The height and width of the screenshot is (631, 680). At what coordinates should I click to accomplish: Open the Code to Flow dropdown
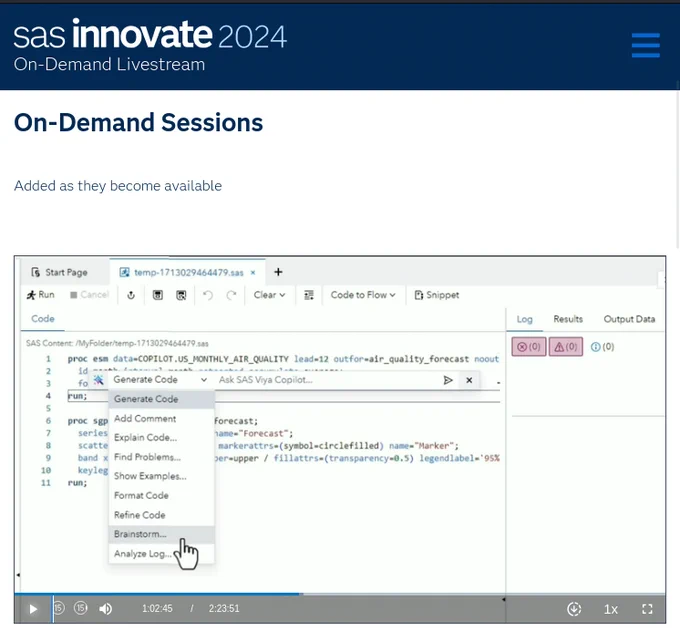pos(363,295)
